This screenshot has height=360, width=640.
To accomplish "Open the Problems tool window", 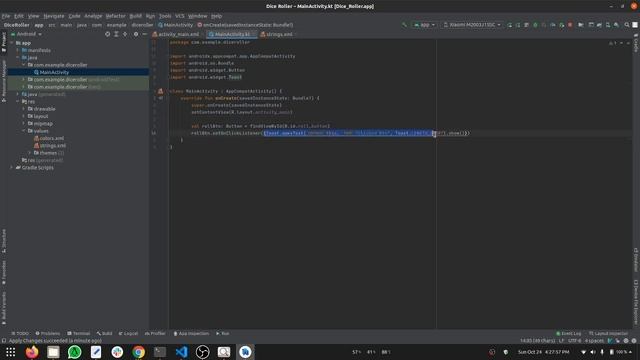I will (x=47, y=333).
